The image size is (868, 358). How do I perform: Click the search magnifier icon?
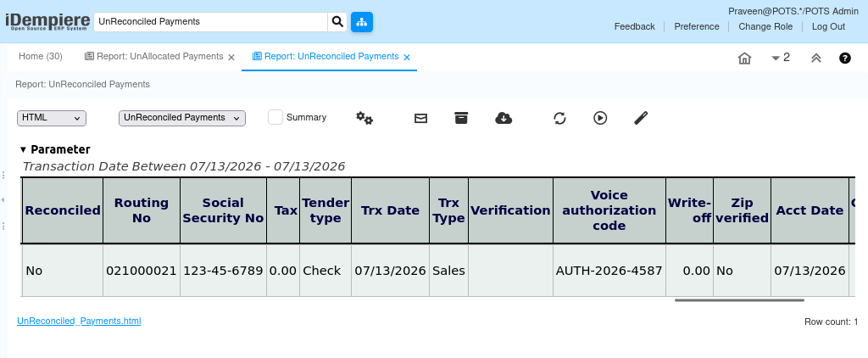pyautogui.click(x=337, y=22)
